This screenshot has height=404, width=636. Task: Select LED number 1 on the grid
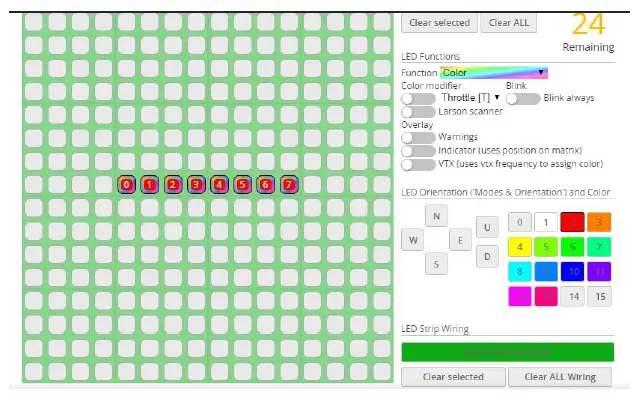coord(150,185)
